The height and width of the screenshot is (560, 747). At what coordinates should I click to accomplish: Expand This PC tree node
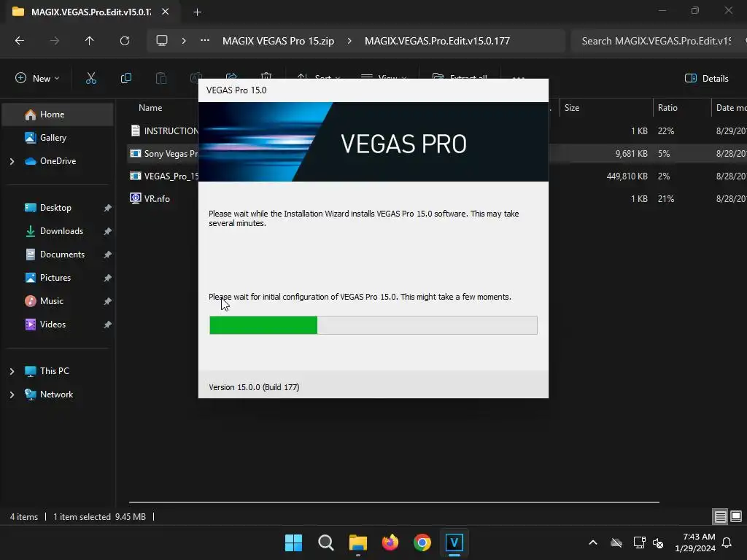tap(12, 371)
